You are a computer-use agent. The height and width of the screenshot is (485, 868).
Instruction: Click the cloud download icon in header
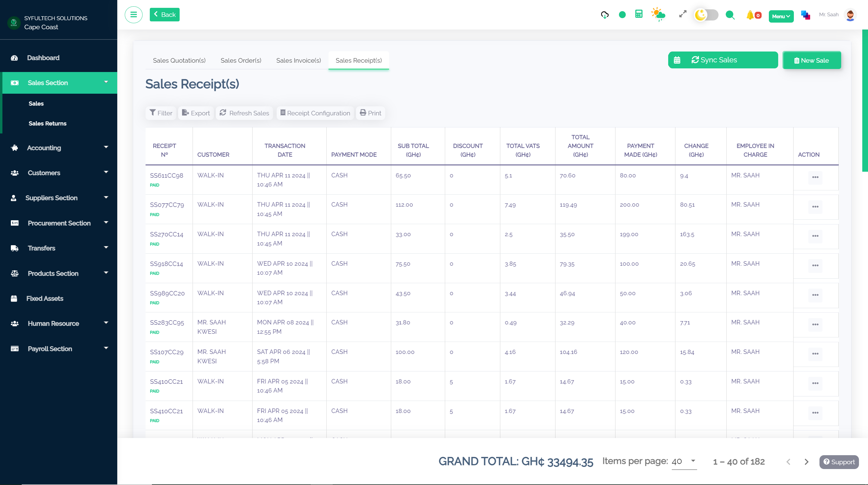(605, 15)
